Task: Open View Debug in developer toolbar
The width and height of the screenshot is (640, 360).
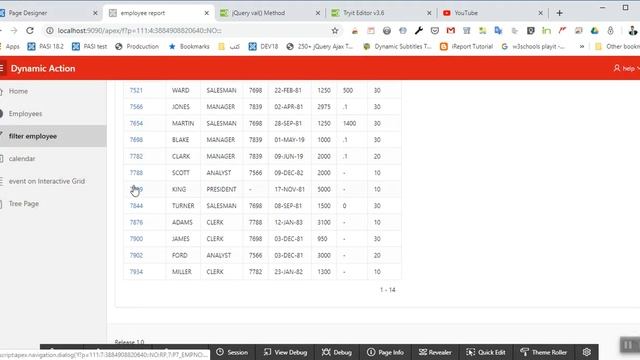Action: [285, 352]
